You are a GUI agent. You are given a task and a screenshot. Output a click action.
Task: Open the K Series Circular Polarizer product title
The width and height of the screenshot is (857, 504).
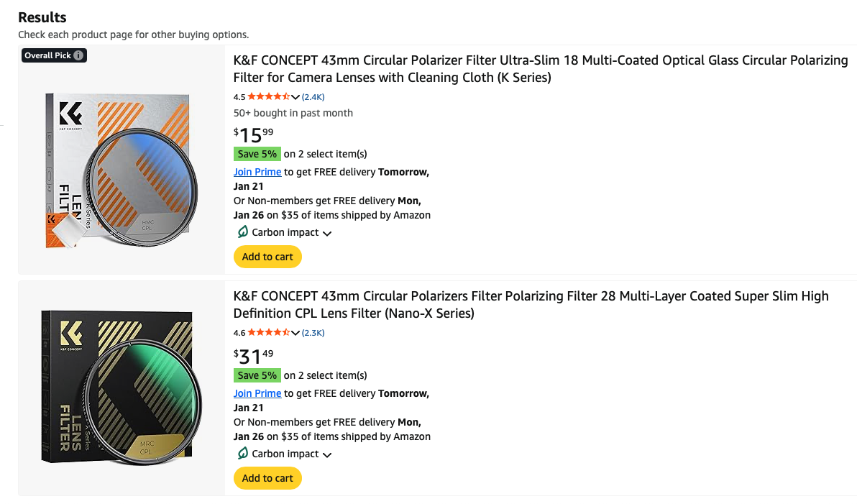click(x=540, y=68)
